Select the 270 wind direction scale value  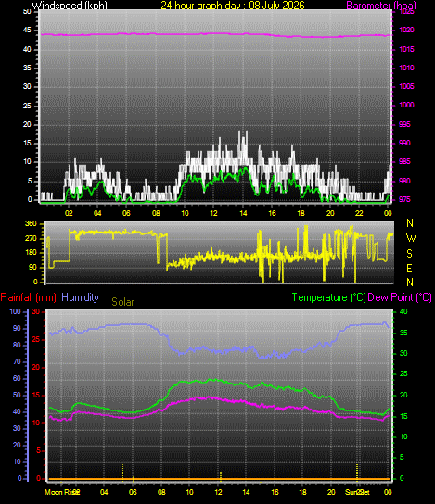click(31, 239)
